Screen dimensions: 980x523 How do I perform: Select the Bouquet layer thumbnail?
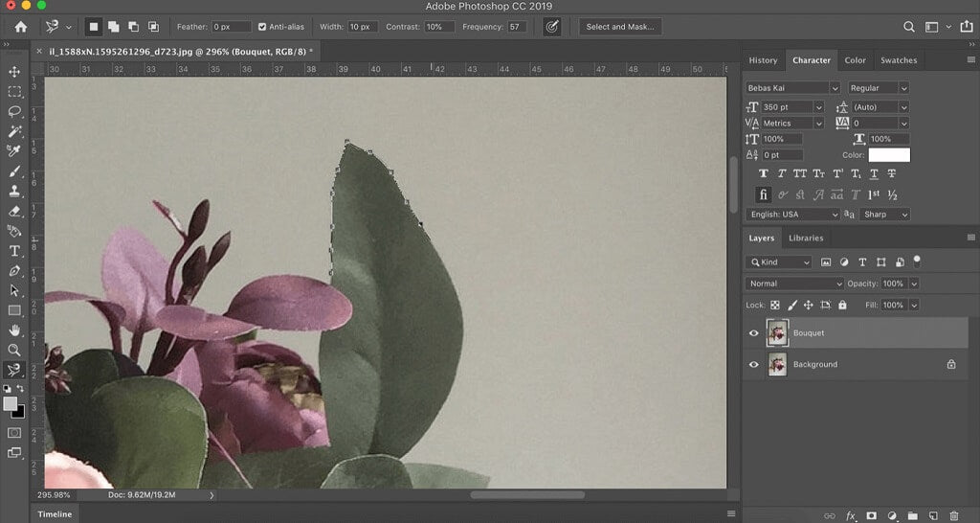pyautogui.click(x=777, y=333)
